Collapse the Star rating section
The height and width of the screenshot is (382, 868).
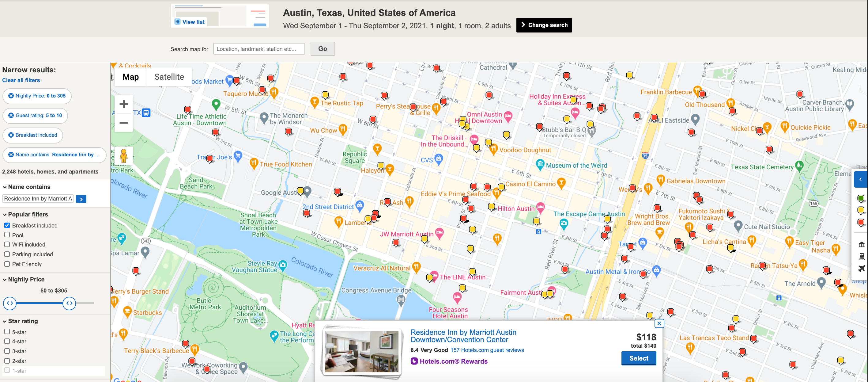pyautogui.click(x=20, y=321)
